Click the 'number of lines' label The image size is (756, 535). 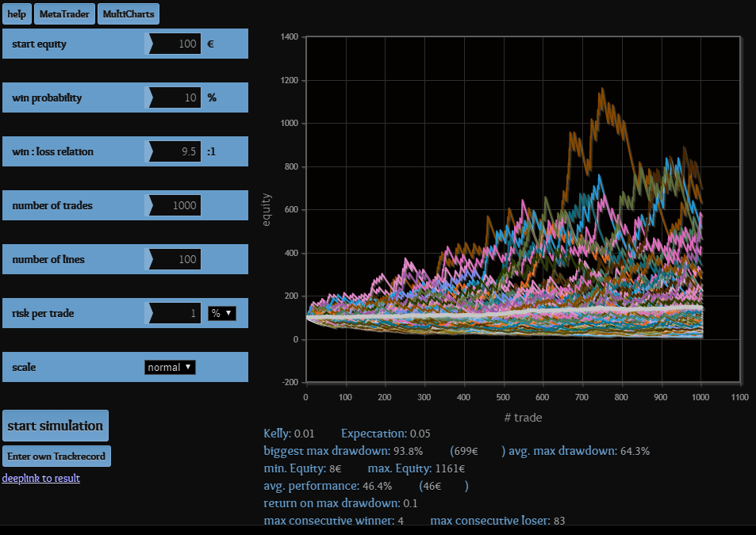[x=48, y=259]
